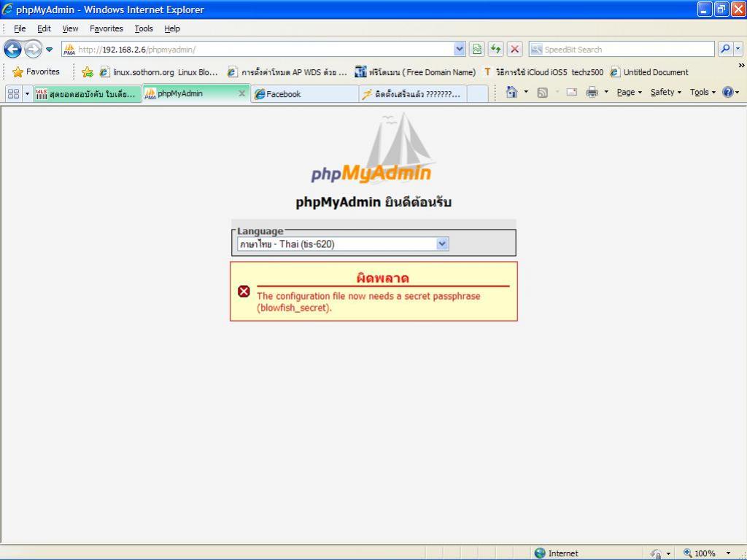
Task: Expand the favorites bar overflow chevron
Action: 741,65
